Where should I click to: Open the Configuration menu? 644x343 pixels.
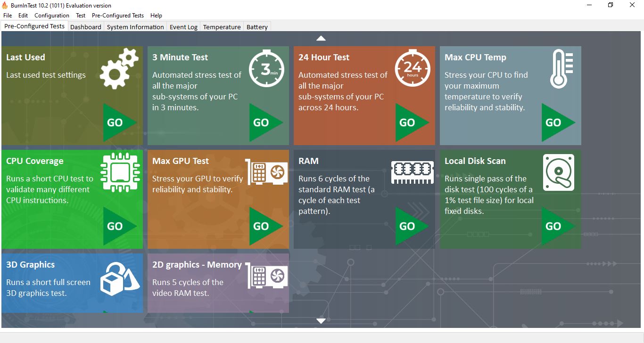(52, 16)
